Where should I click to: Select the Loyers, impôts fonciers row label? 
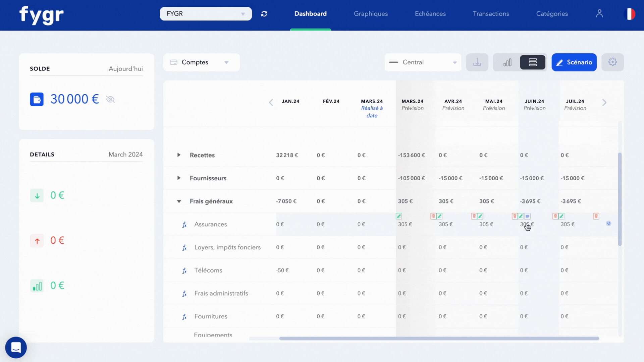[227, 247]
